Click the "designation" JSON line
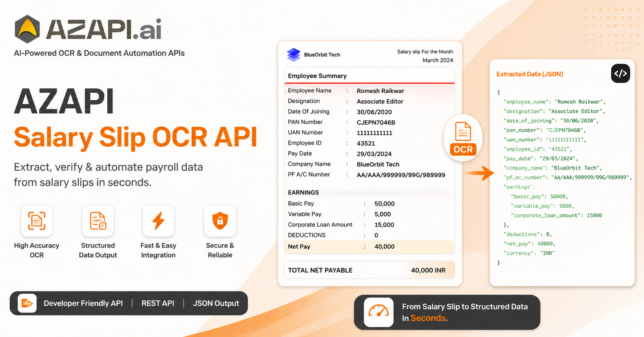 point(554,111)
